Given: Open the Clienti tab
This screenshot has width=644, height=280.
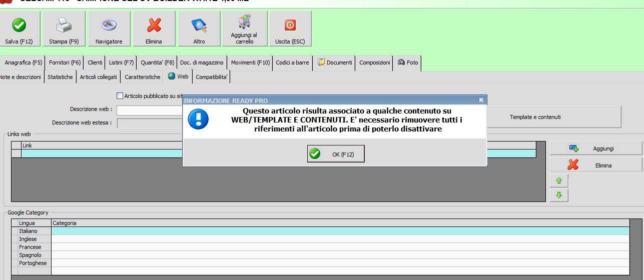Looking at the screenshot, I should pos(95,62).
